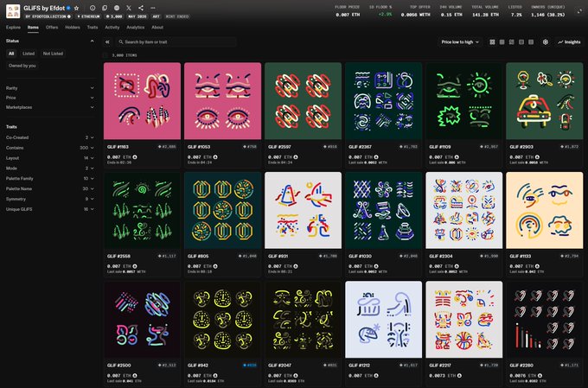This screenshot has width=588, height=388.
Task: Open the Insights panel button
Action: coord(569,42)
